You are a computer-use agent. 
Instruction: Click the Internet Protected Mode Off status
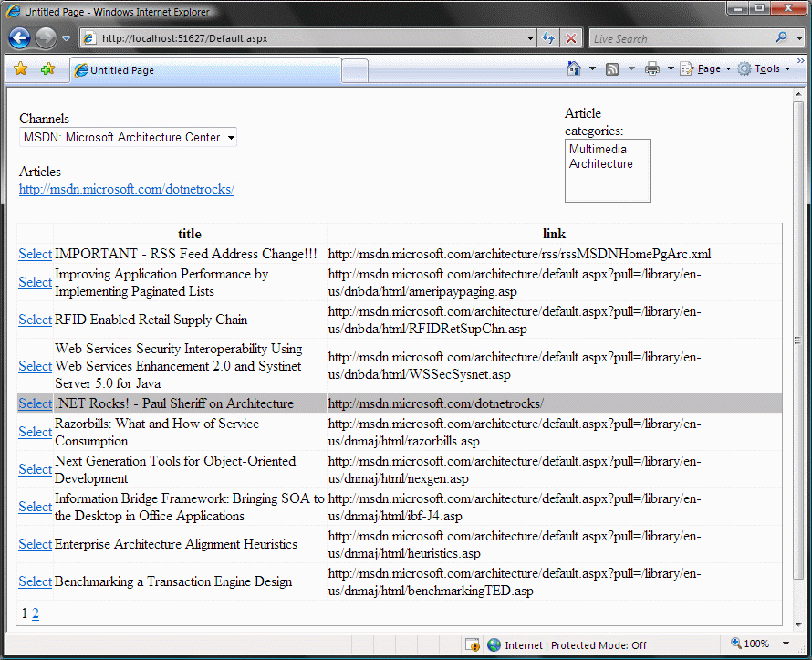(x=576, y=645)
